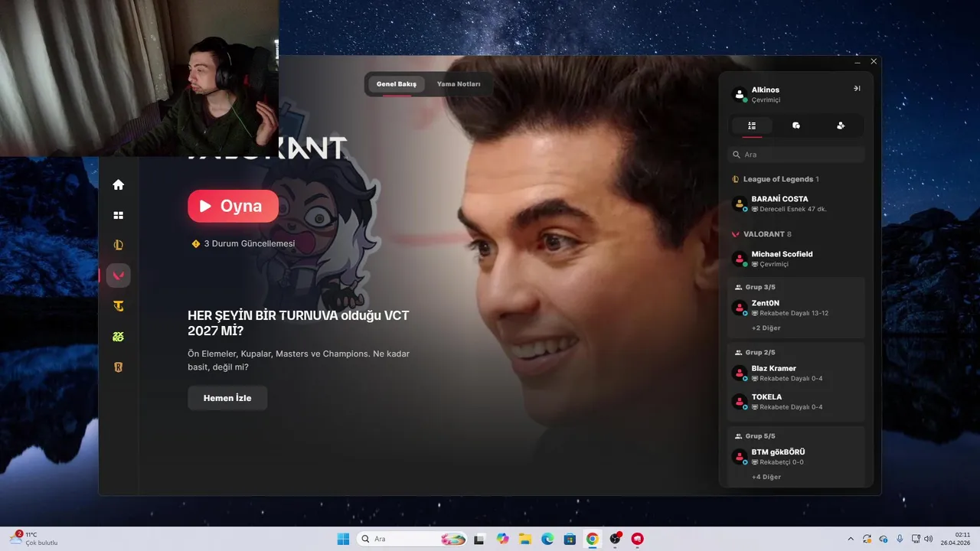Collapse the VALORANT friends group
The width and height of the screenshot is (980, 551).
point(761,234)
